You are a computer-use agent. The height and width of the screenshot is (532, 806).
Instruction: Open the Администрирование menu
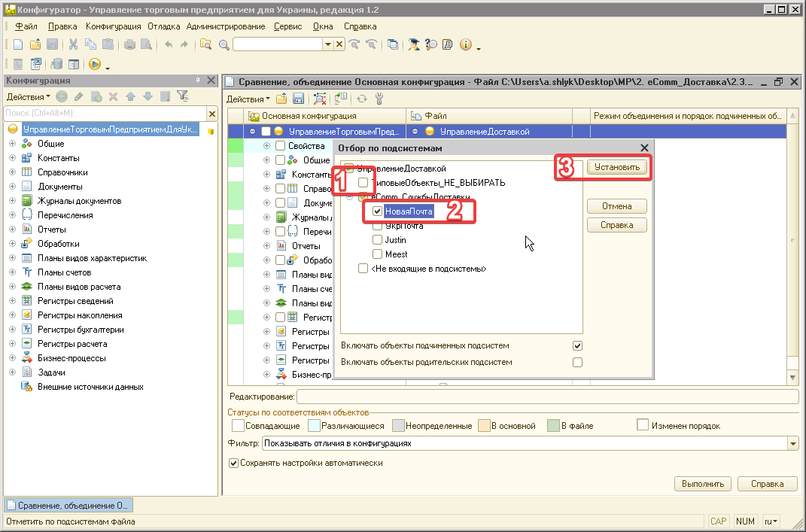[226, 26]
